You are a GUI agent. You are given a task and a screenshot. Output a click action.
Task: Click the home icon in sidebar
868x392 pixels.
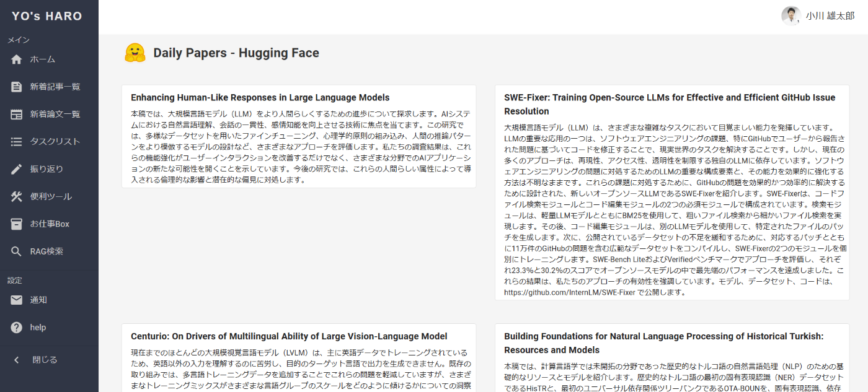[17, 59]
